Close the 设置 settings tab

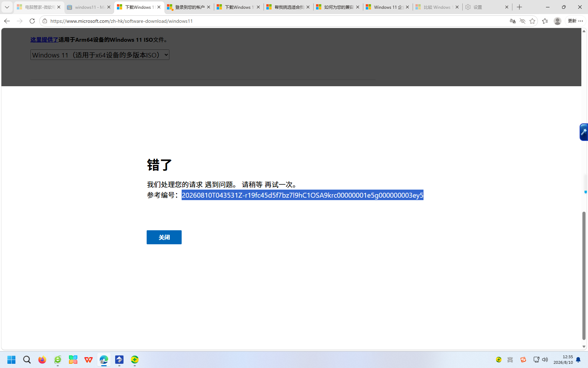(507, 7)
